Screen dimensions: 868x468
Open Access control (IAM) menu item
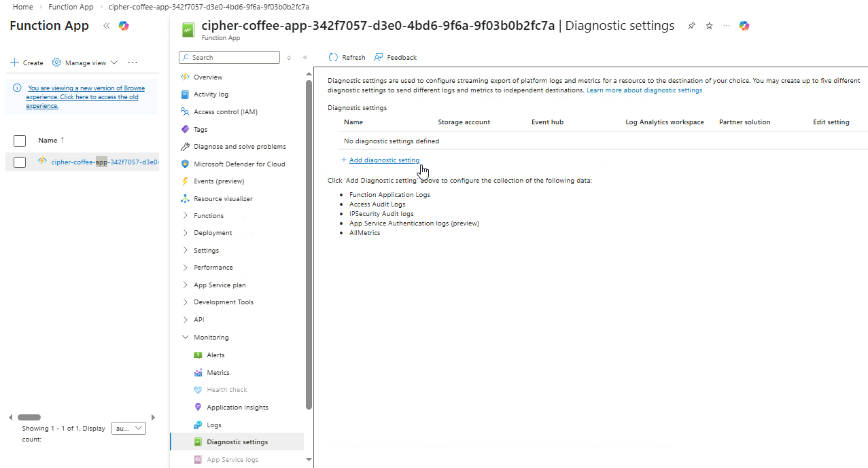tap(225, 112)
